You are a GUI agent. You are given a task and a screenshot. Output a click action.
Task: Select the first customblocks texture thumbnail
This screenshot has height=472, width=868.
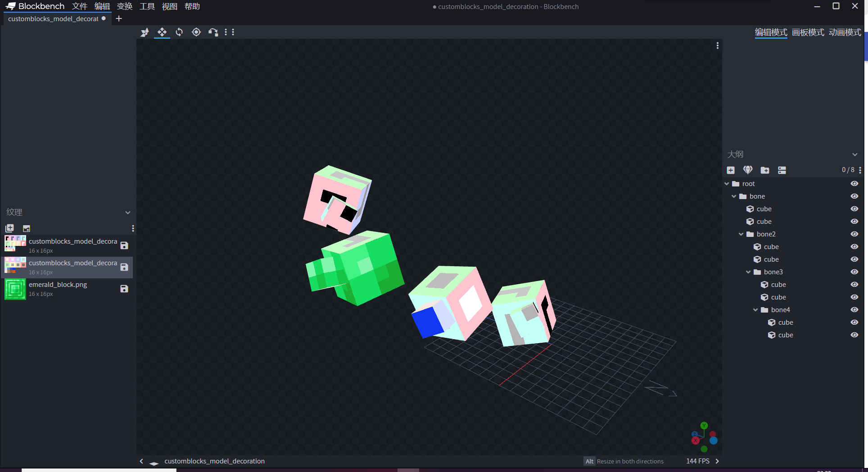pyautogui.click(x=15, y=244)
